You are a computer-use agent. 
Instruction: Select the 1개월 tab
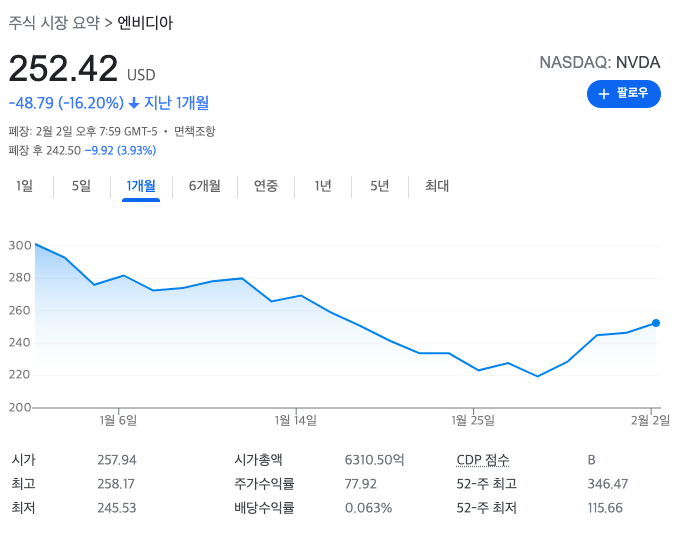[x=141, y=186]
